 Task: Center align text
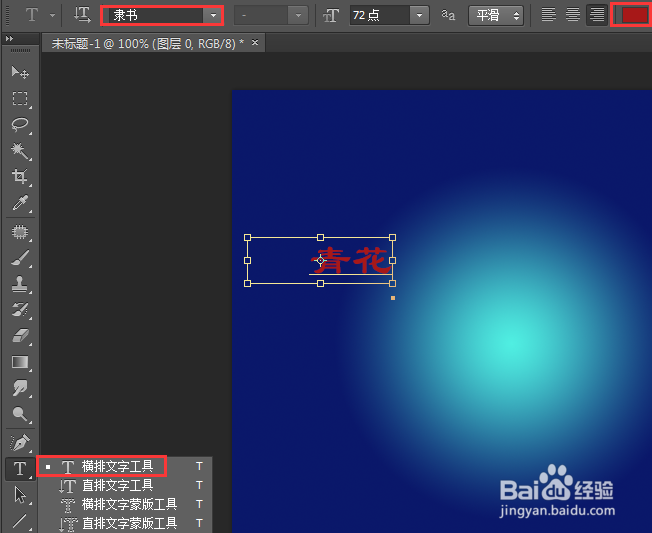pyautogui.click(x=573, y=15)
